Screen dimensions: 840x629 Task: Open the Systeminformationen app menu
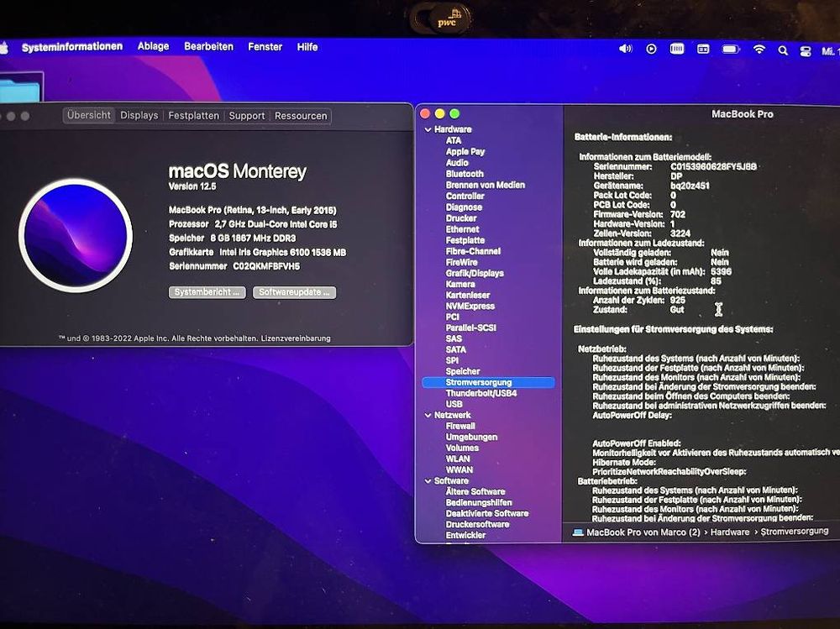pyautogui.click(x=71, y=47)
